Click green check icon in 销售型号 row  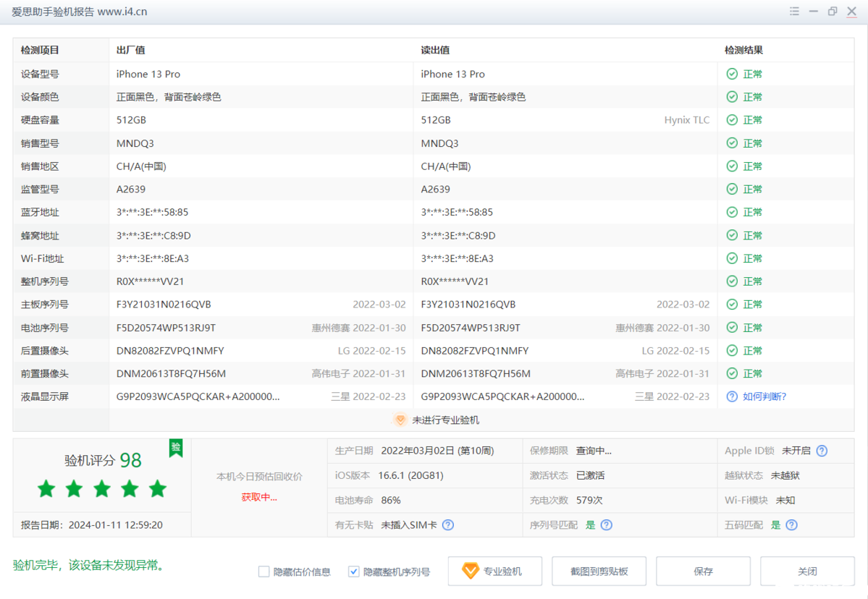pyautogui.click(x=732, y=143)
